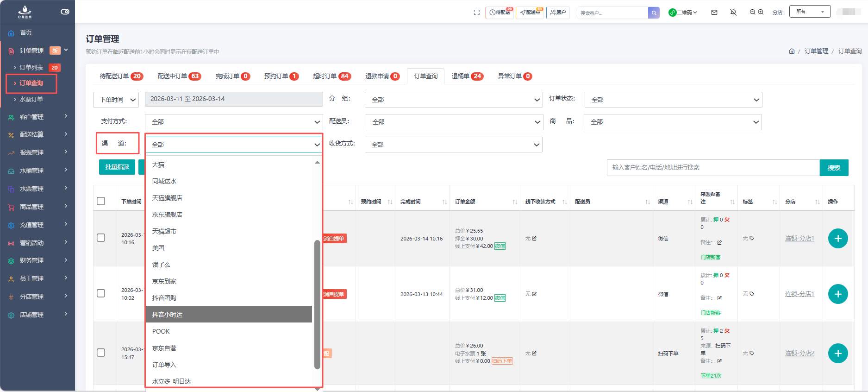
Task: Open the 配送员 dropdown
Action: pyautogui.click(x=453, y=122)
